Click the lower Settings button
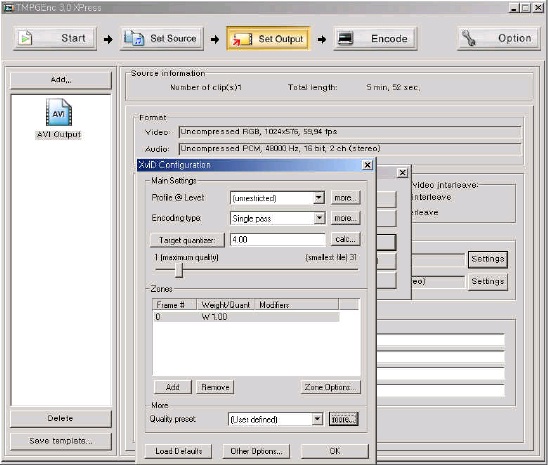Screen dimensions: 548x465 coord(488,281)
